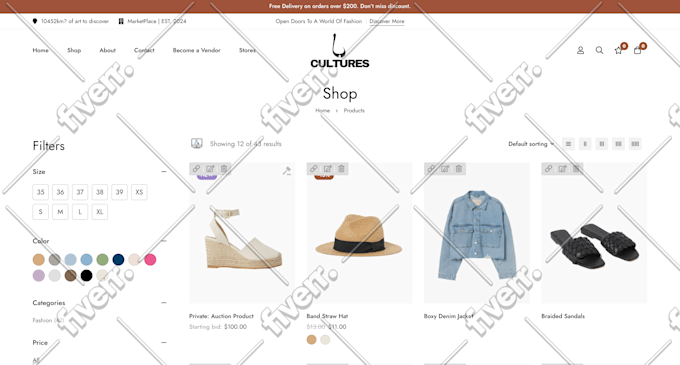Filter by hot pink color swatch
This screenshot has height=365, width=680.
[x=150, y=260]
